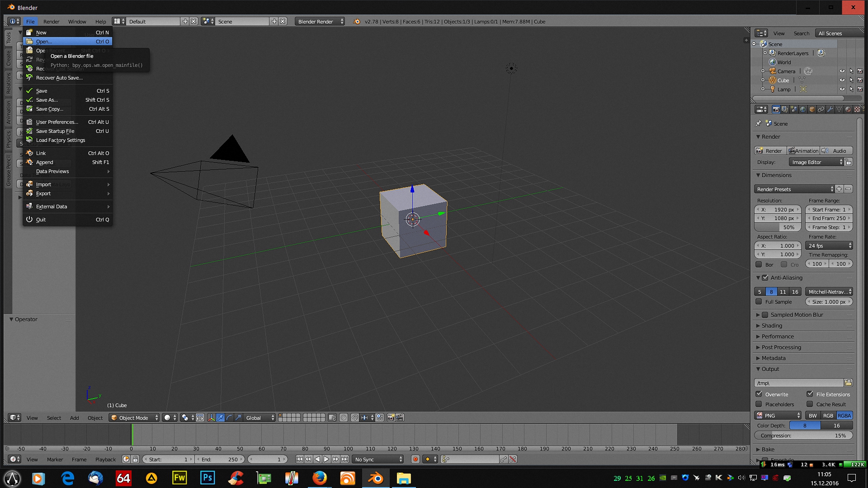This screenshot has height=488, width=868.
Task: Click the output folder browse icon
Action: [x=848, y=383]
